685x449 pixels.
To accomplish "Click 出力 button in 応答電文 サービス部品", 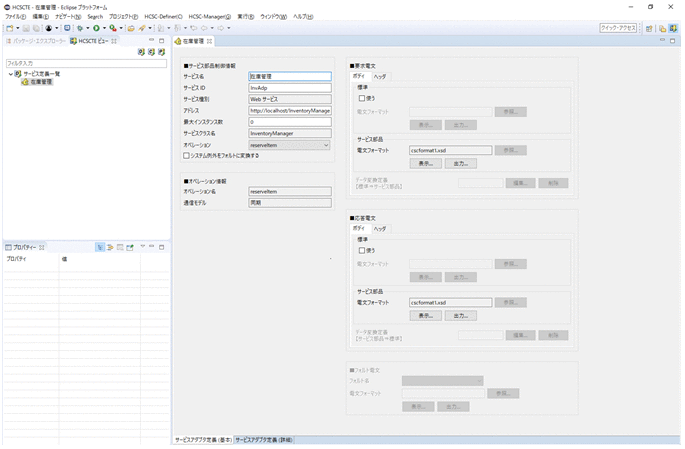I will [x=461, y=315].
